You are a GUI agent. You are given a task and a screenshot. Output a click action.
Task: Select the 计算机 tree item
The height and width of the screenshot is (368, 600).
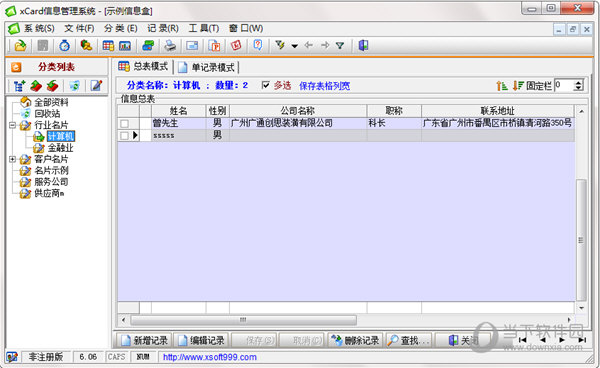click(60, 136)
